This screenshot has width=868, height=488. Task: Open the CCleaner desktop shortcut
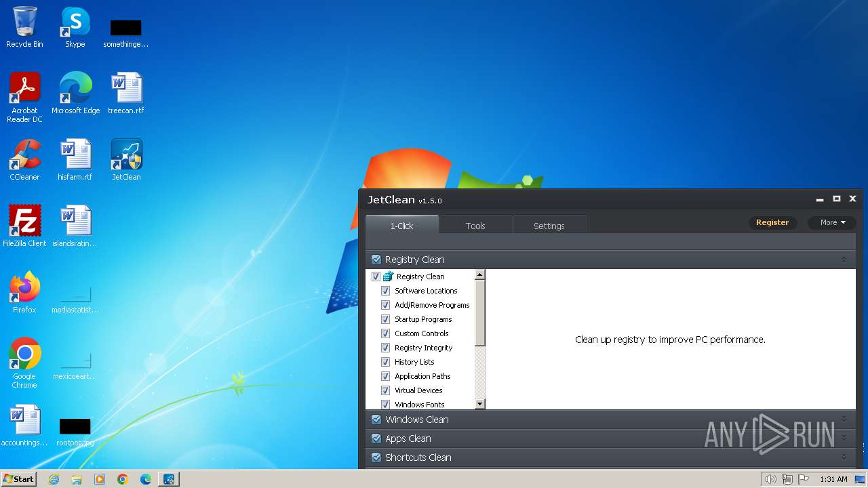pos(24,160)
